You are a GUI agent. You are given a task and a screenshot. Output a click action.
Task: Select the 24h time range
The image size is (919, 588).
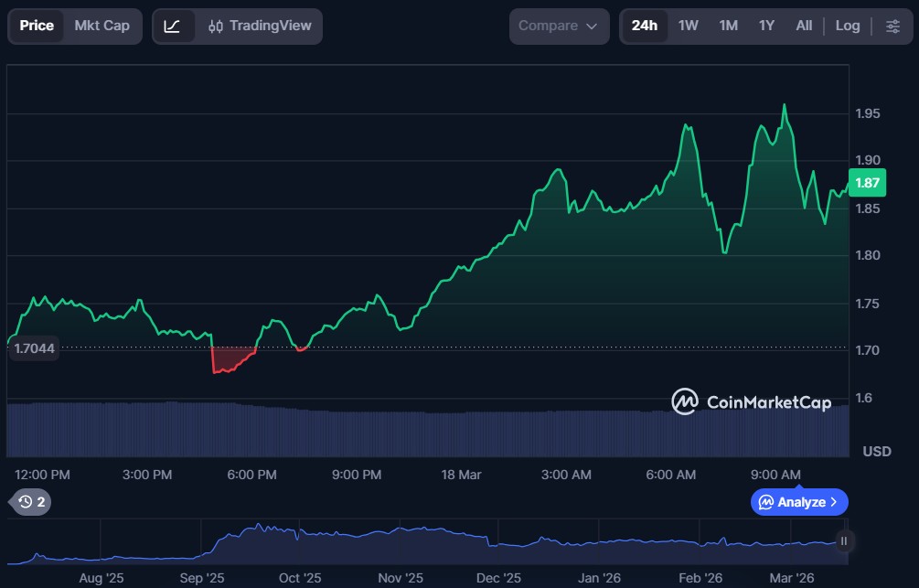coord(644,26)
